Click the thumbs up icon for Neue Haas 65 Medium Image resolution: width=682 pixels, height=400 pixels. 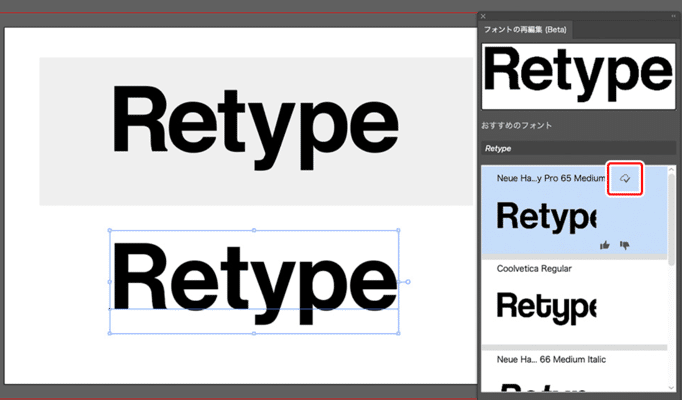605,245
